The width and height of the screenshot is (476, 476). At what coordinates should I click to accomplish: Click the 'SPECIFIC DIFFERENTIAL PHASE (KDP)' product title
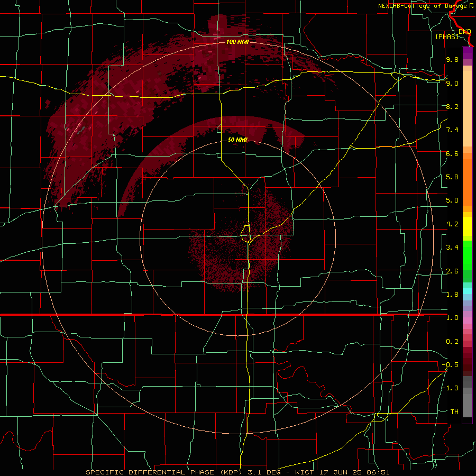pos(164,472)
